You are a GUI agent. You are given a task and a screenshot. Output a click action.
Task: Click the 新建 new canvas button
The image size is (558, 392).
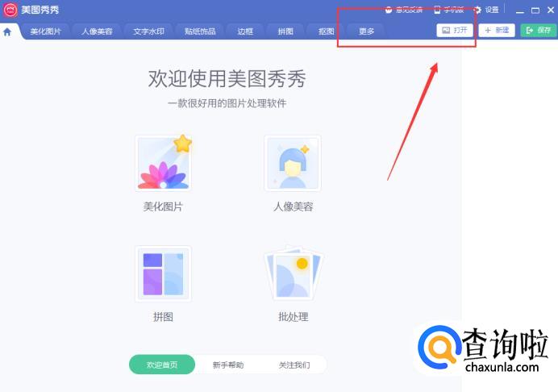pos(497,31)
